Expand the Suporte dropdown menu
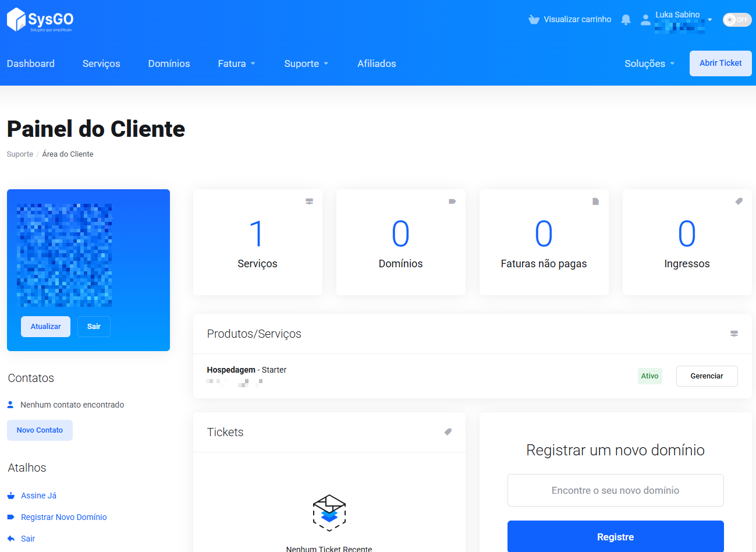 (306, 63)
